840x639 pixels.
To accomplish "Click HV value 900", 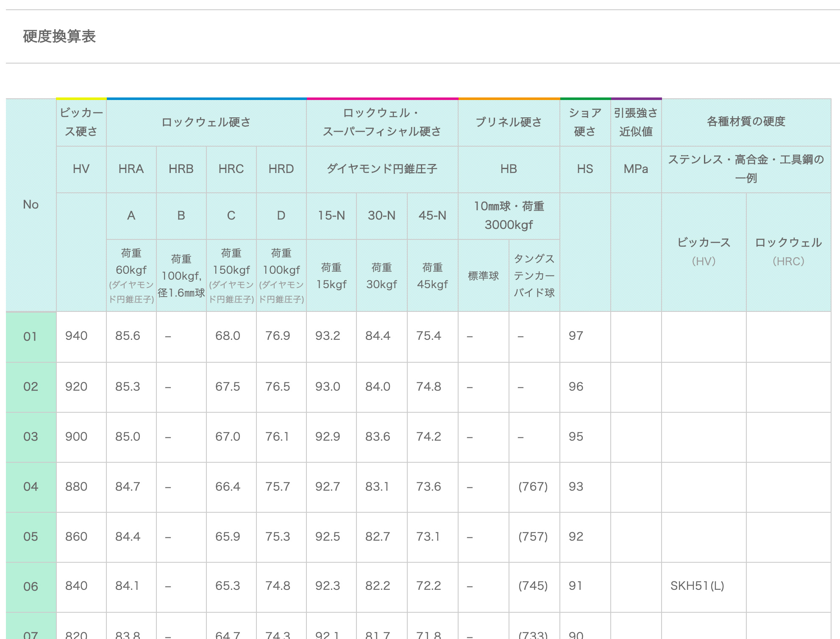I will [76, 436].
